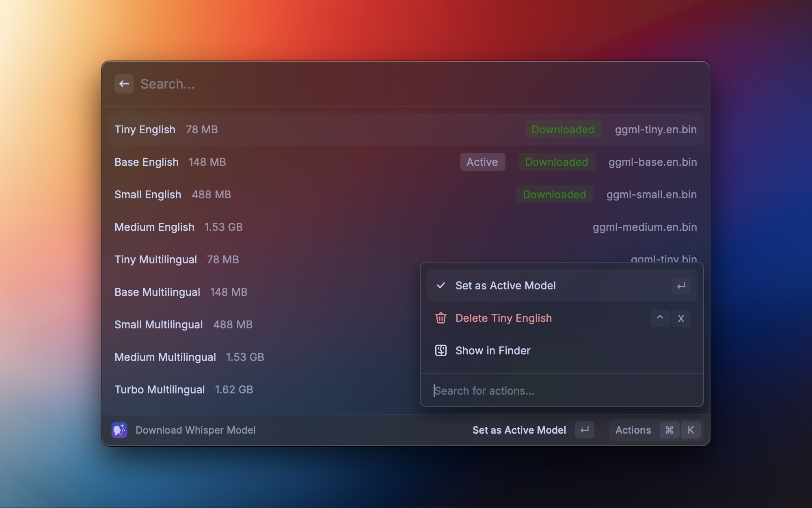Image resolution: width=812 pixels, height=508 pixels.
Task: Click the return key icon in bottom bar
Action: tap(584, 430)
